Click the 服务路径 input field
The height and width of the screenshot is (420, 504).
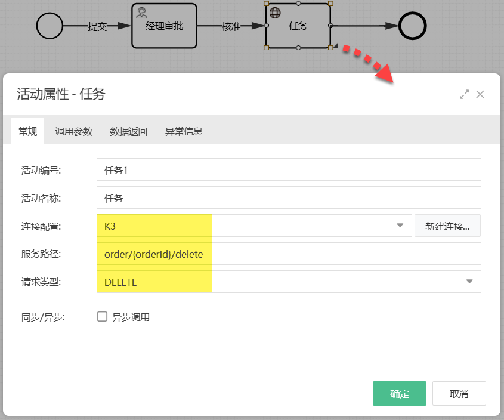pos(289,254)
